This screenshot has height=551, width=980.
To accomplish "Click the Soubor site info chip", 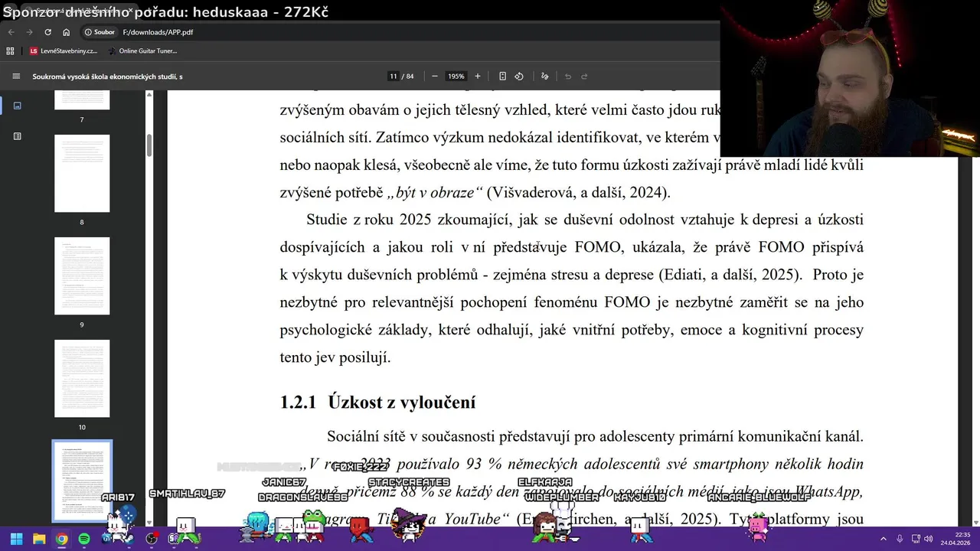I will point(100,32).
